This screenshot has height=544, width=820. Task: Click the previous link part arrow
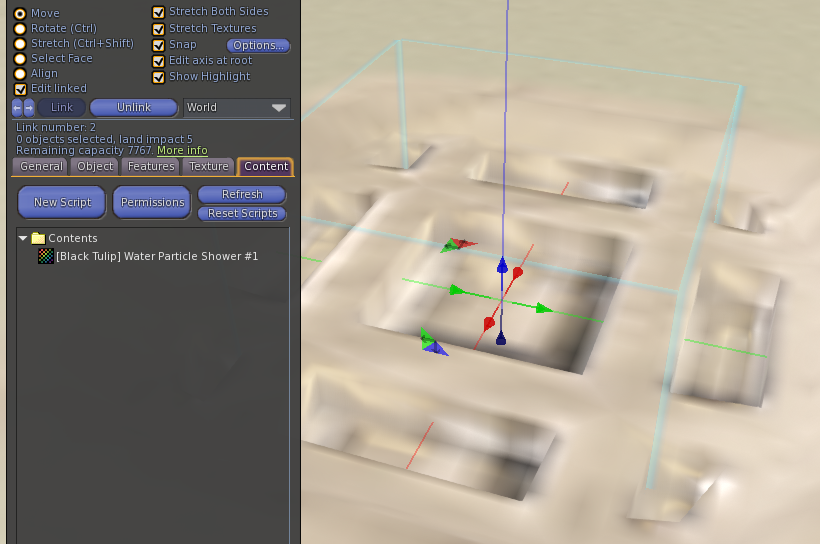coord(17,108)
